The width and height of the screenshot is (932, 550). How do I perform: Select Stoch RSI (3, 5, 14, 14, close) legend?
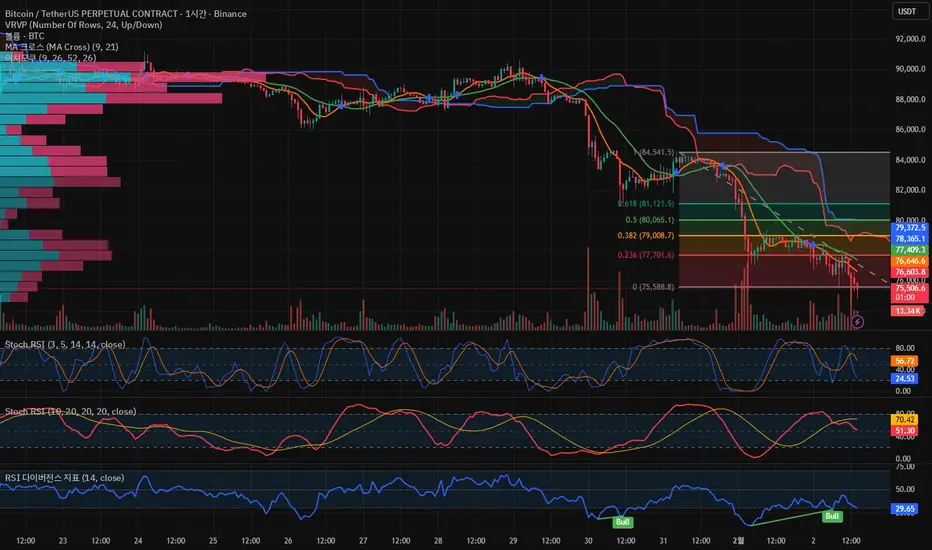point(65,344)
